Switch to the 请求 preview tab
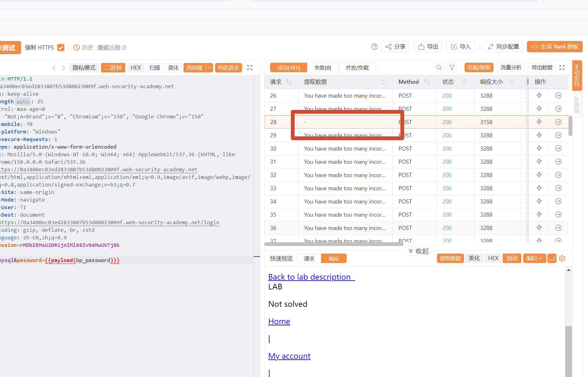Viewport: 588px width, 377px height. (309, 259)
